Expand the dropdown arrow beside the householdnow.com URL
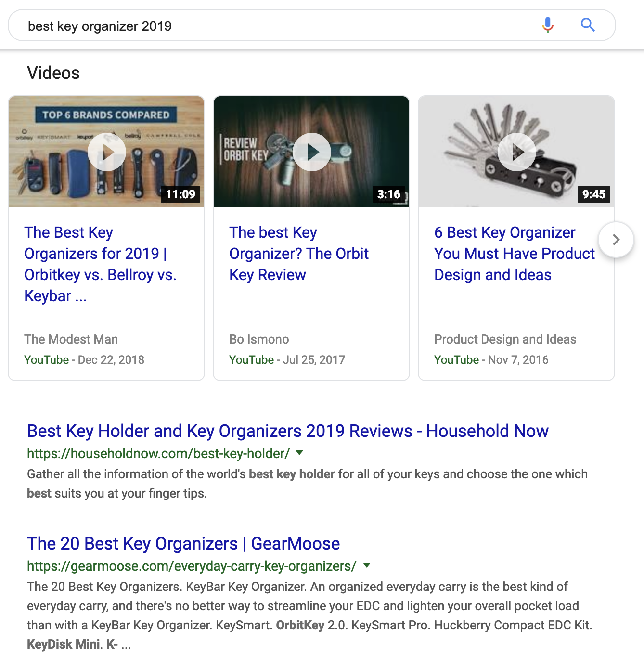 click(299, 453)
